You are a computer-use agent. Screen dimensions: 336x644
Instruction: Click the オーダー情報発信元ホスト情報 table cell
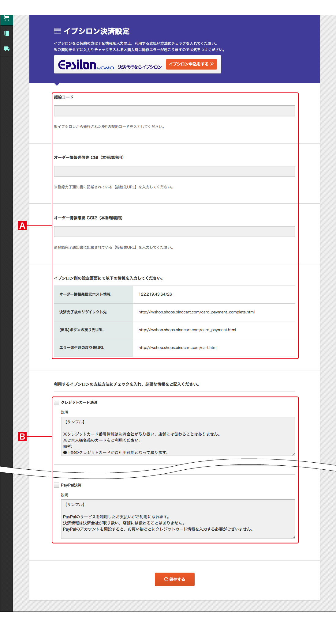(x=93, y=294)
